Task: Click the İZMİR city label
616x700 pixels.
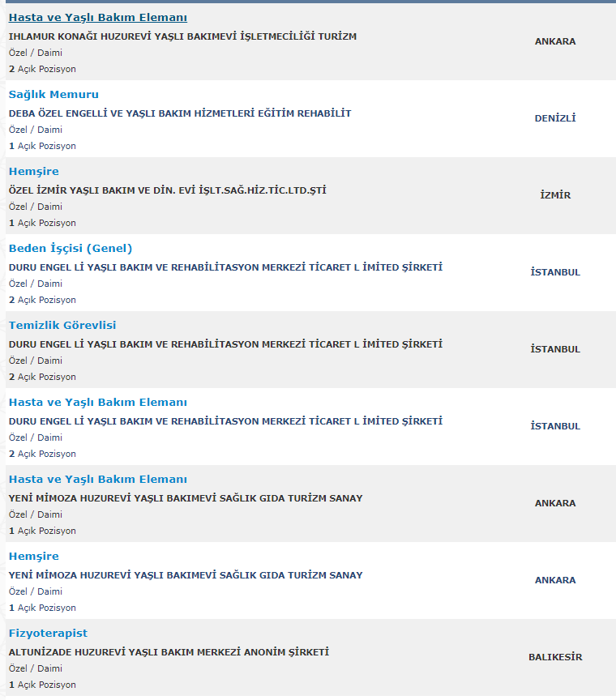Action: tap(555, 195)
